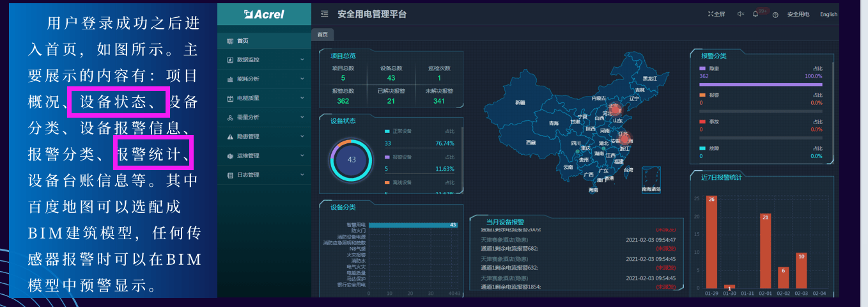Switch to the 首页 tab

pos(322,35)
